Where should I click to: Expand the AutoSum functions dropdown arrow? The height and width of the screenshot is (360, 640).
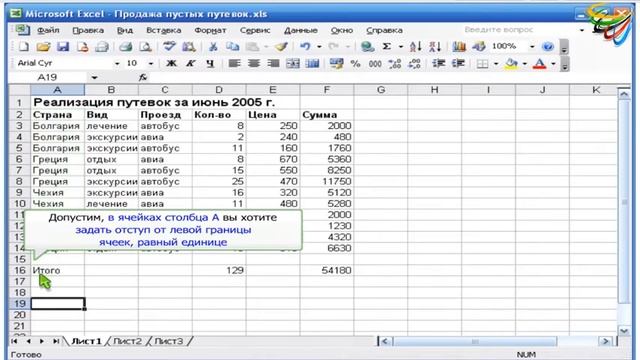tap(401, 47)
